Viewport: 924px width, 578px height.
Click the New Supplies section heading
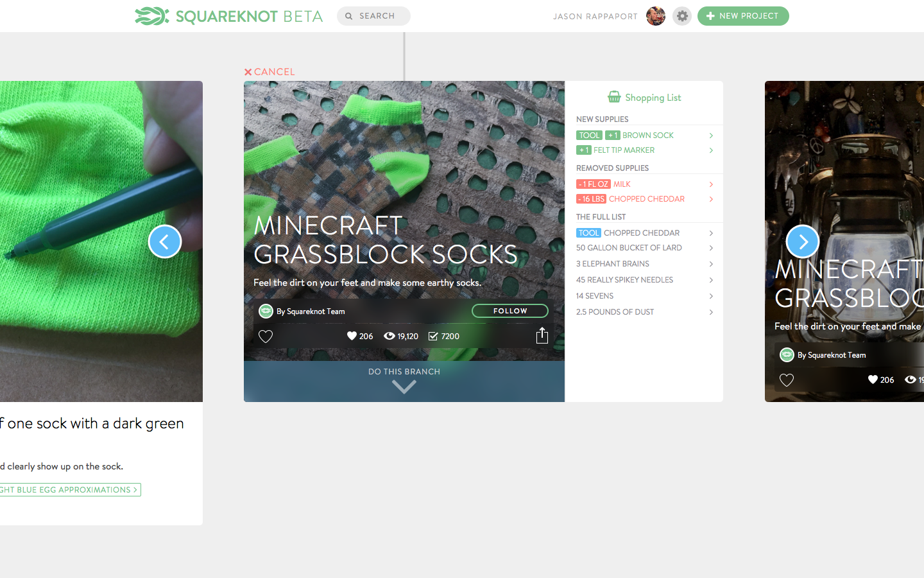(x=603, y=119)
